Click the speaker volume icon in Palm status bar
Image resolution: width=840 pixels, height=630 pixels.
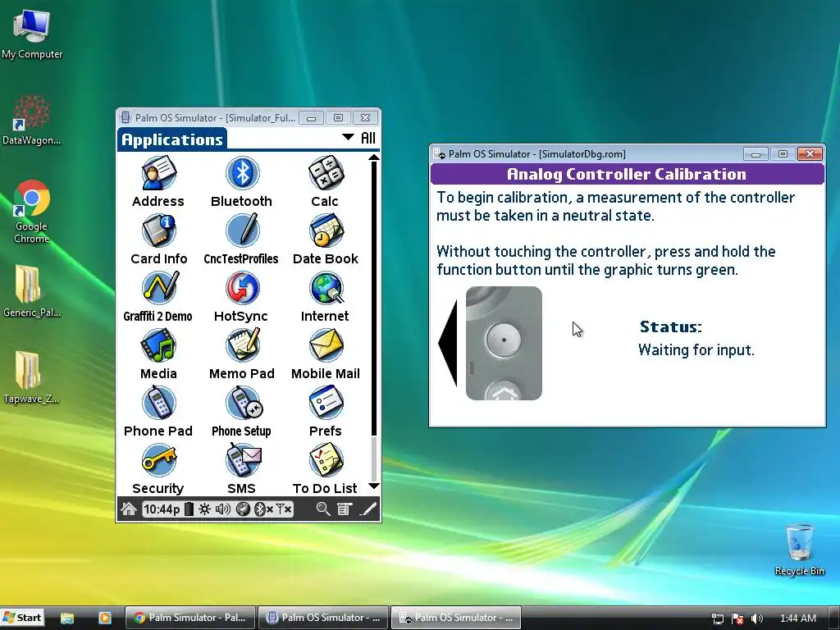tap(223, 509)
